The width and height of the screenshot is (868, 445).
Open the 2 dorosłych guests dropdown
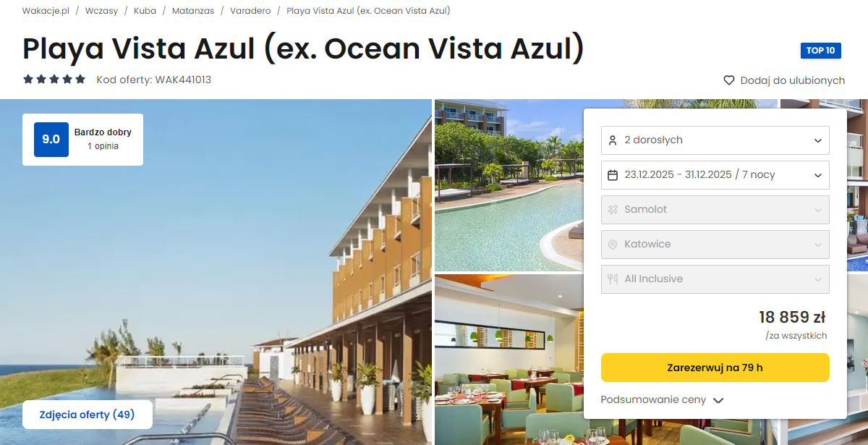pyautogui.click(x=715, y=140)
